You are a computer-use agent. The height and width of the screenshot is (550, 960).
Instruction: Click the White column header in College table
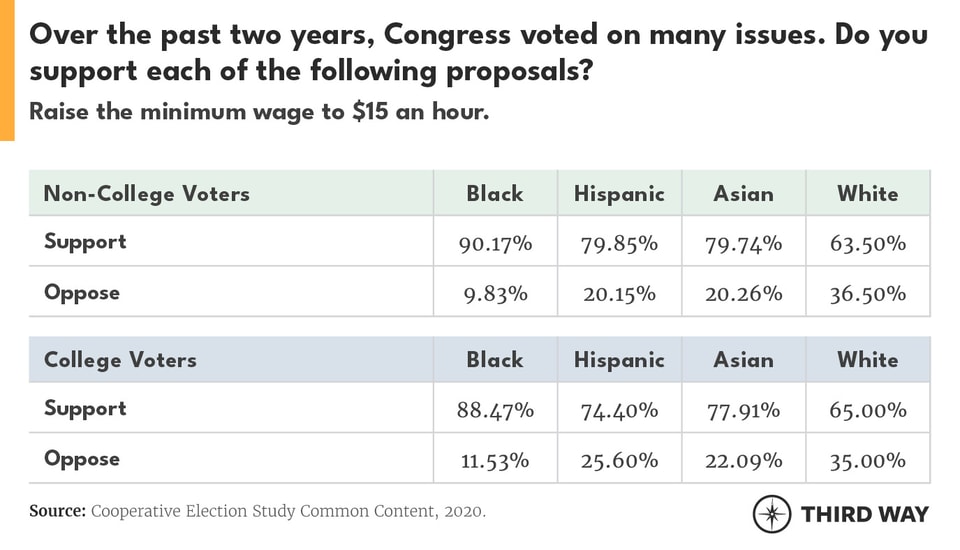868,359
